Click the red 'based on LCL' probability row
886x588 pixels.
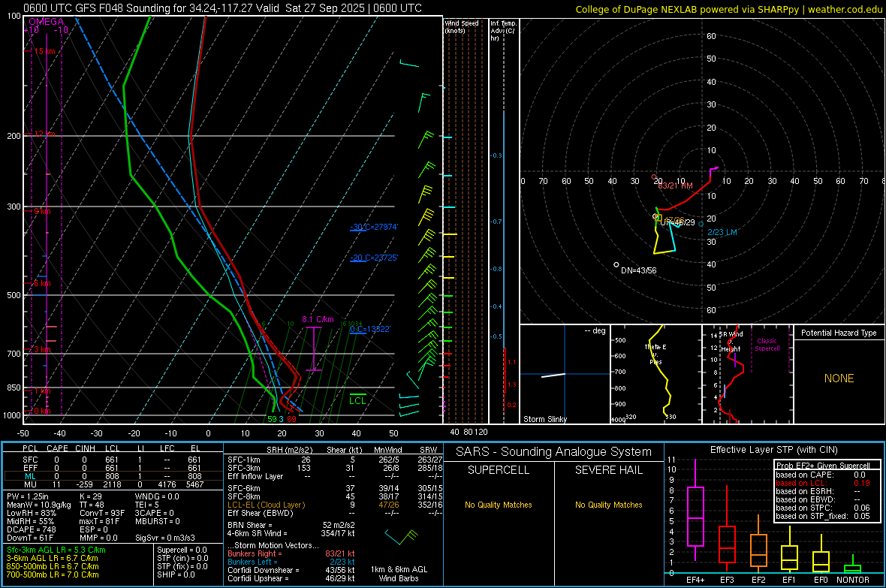tap(823, 483)
